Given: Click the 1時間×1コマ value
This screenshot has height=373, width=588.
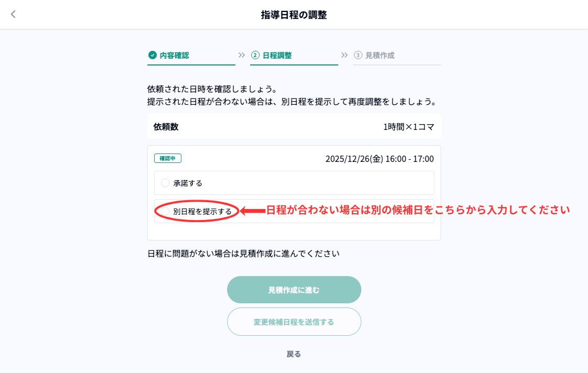Looking at the screenshot, I should pos(408,127).
